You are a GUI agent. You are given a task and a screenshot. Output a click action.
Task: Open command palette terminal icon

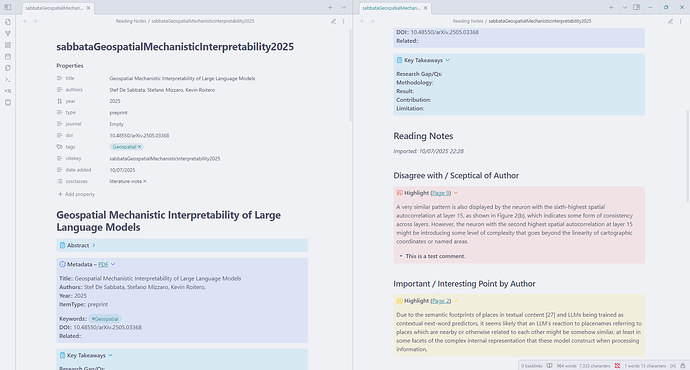click(x=8, y=80)
